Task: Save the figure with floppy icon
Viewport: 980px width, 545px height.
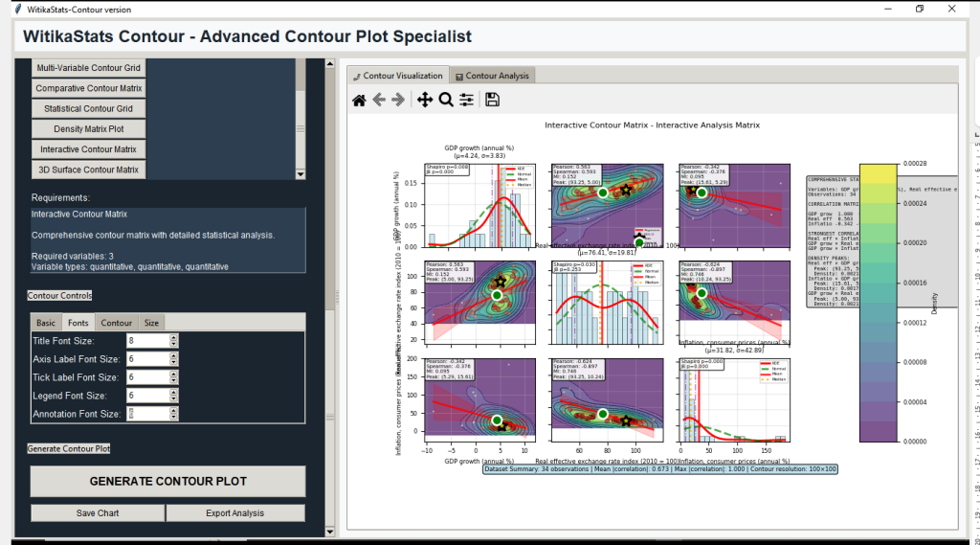Action: pos(493,101)
